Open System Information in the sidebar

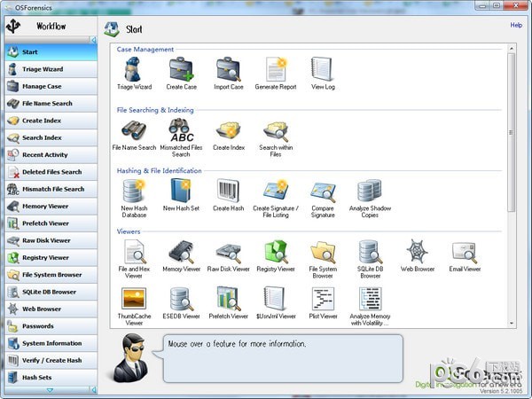pos(51,343)
